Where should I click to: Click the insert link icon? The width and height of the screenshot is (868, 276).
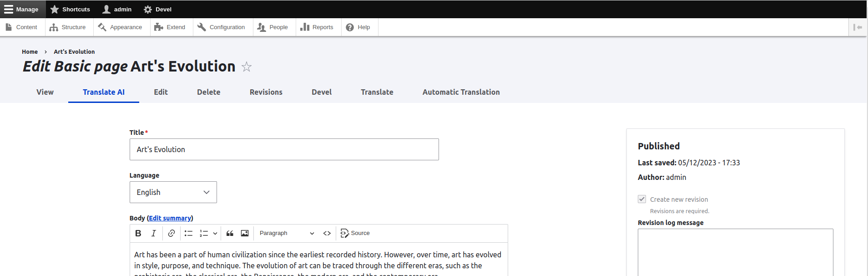pos(171,233)
